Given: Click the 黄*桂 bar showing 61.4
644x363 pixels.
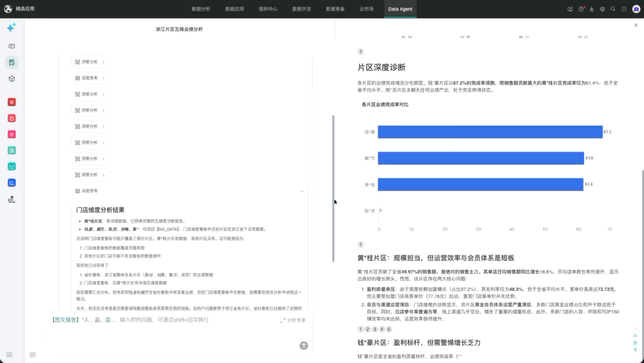Looking at the screenshot, I should point(480,185).
